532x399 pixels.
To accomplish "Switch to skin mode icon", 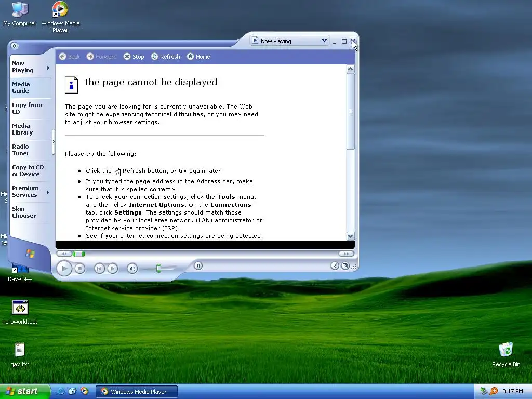I will point(345,265).
